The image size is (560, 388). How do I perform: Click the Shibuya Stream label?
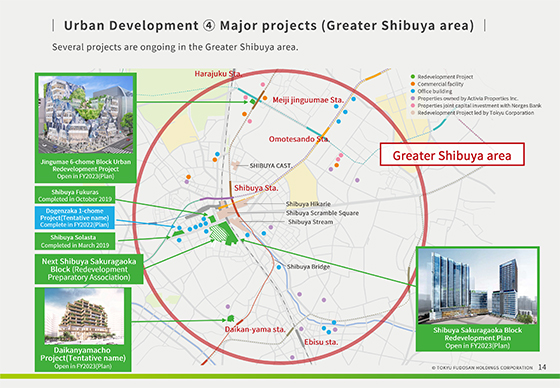[310, 222]
